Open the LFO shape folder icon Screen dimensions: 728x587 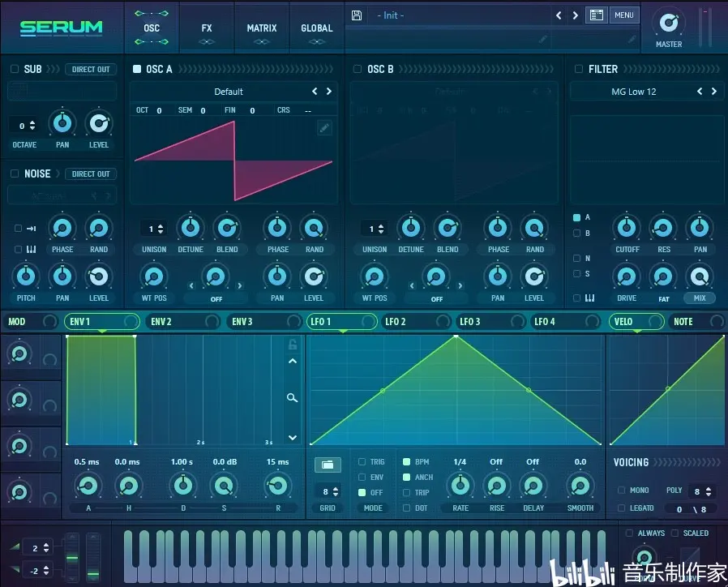point(328,465)
